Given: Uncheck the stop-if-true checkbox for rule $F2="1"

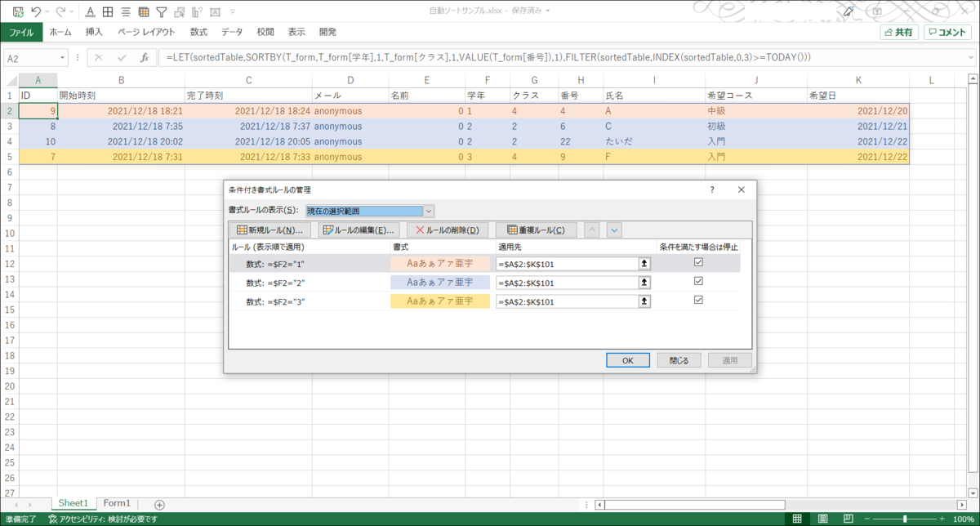Looking at the screenshot, I should (x=699, y=262).
